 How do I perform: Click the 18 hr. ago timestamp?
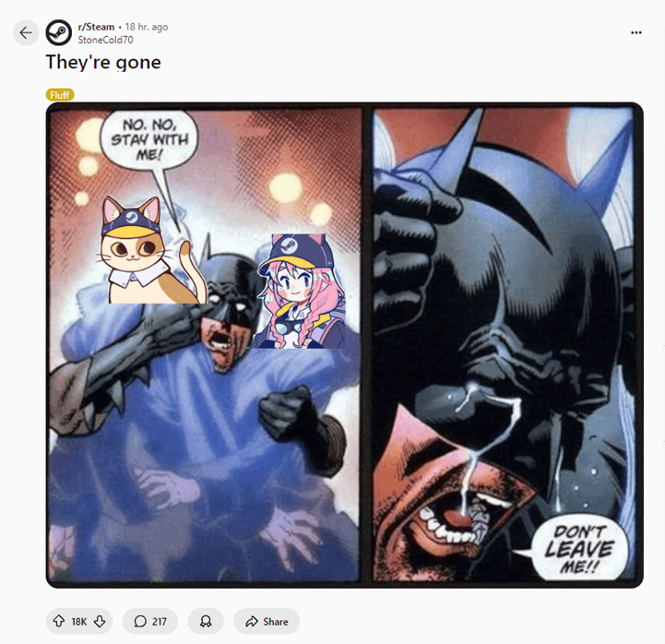[147, 27]
